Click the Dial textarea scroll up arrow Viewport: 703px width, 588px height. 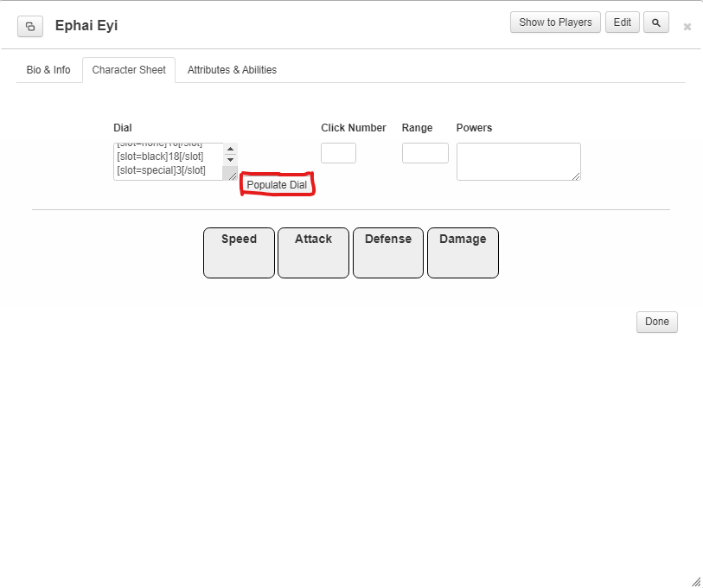(x=231, y=149)
